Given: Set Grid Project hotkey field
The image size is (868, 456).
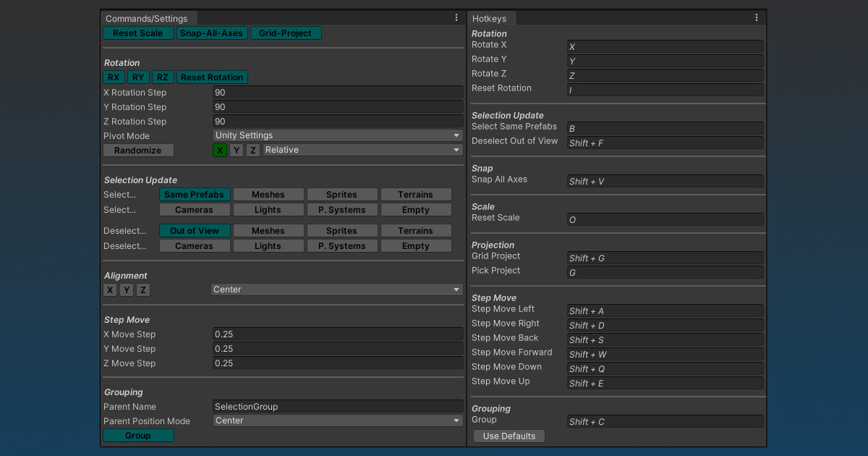Looking at the screenshot, I should (x=665, y=258).
